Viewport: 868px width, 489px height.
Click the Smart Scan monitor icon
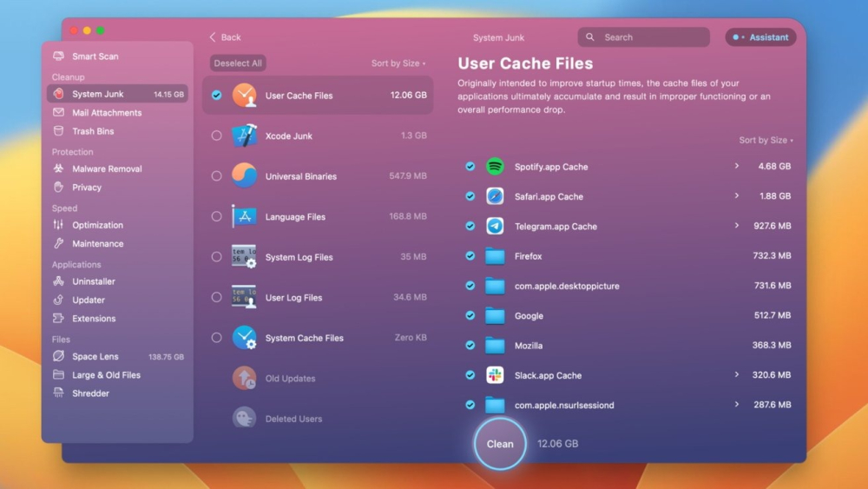[x=58, y=56]
